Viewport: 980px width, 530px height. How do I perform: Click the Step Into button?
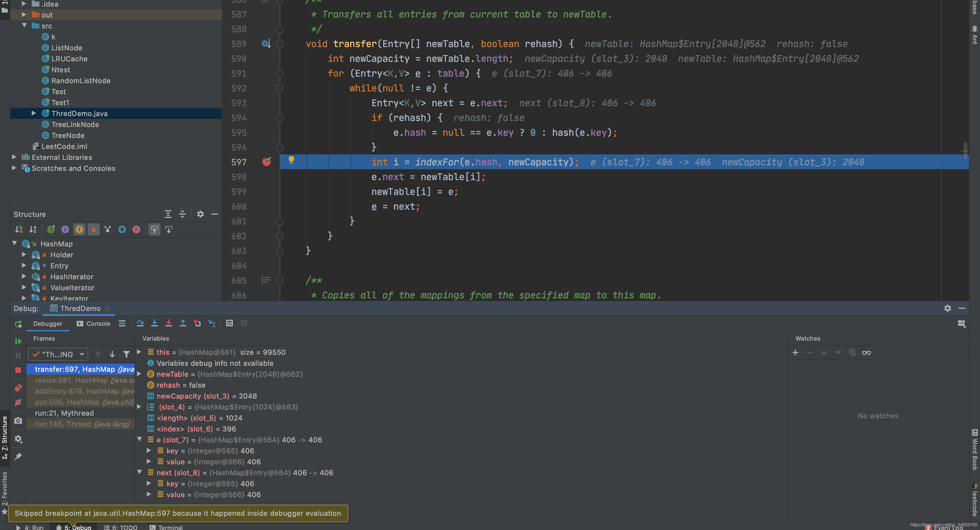[154, 323]
